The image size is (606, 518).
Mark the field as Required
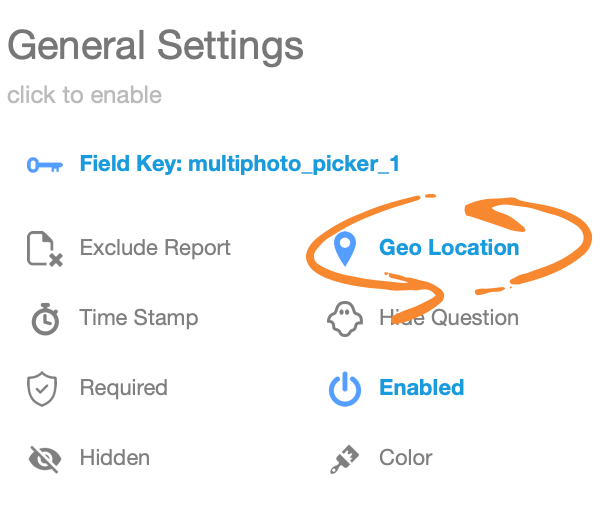pyautogui.click(x=123, y=388)
